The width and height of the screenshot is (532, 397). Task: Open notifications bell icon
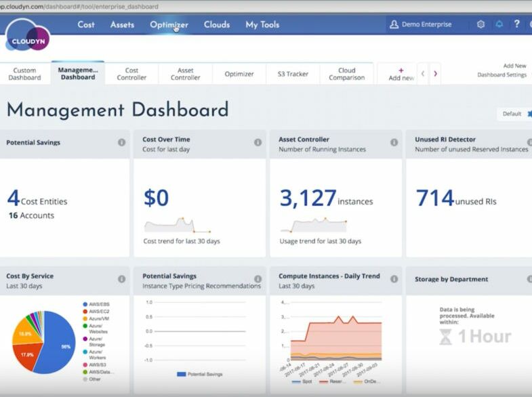499,24
